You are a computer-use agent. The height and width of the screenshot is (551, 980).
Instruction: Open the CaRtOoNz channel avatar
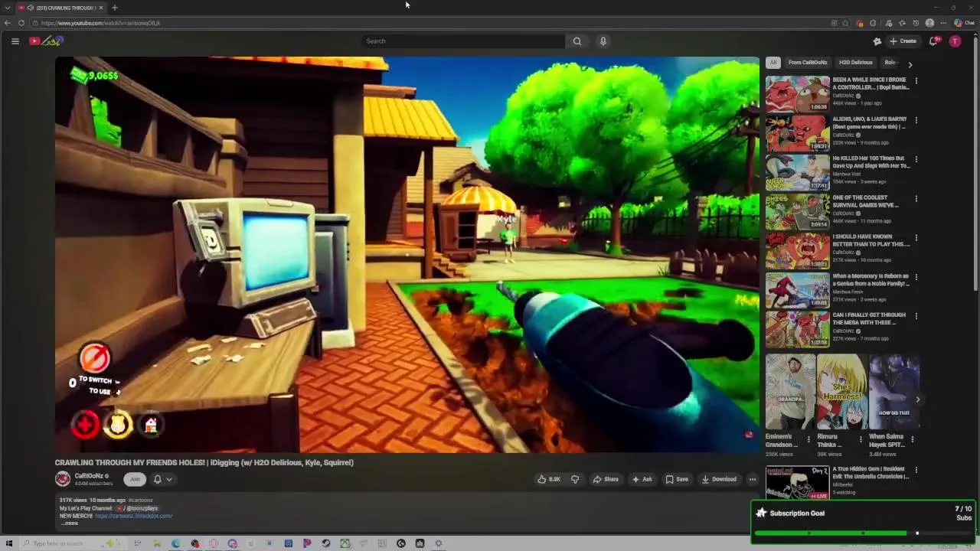[63, 479]
